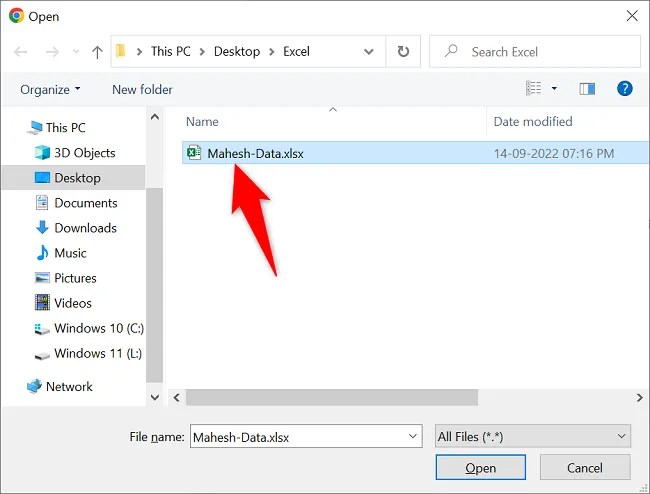This screenshot has width=650, height=494.
Task: Click the Forward navigation arrow
Action: click(x=52, y=52)
